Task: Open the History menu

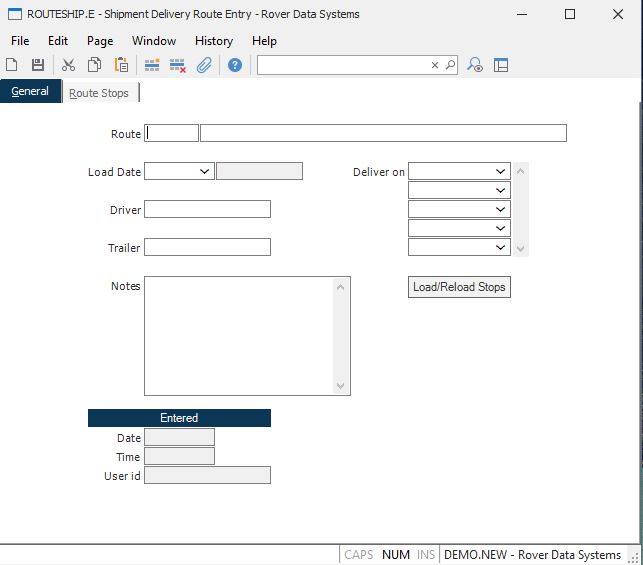Action: 213,41
